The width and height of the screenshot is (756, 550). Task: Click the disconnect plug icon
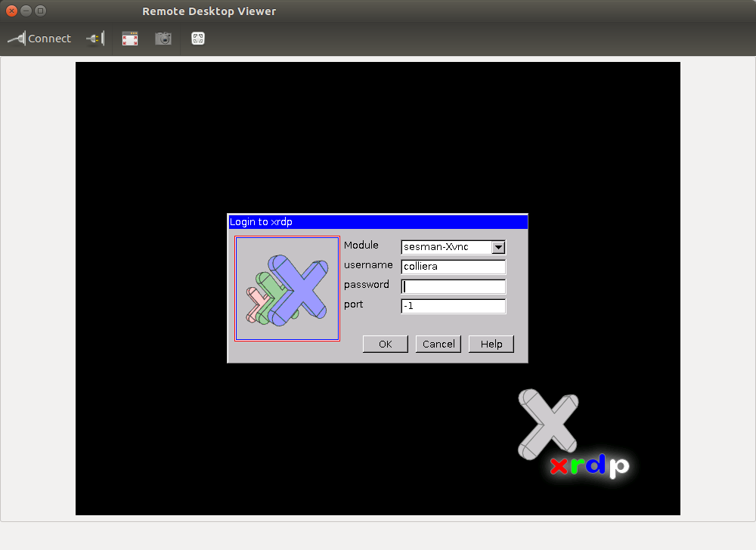(x=95, y=39)
